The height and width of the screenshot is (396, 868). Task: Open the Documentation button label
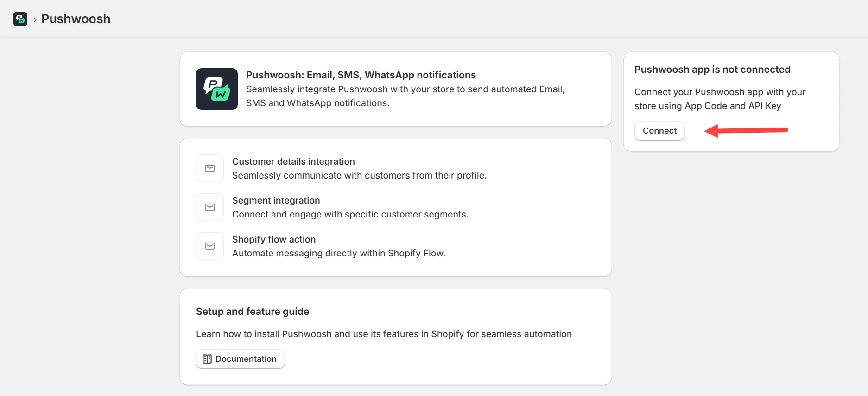point(246,359)
